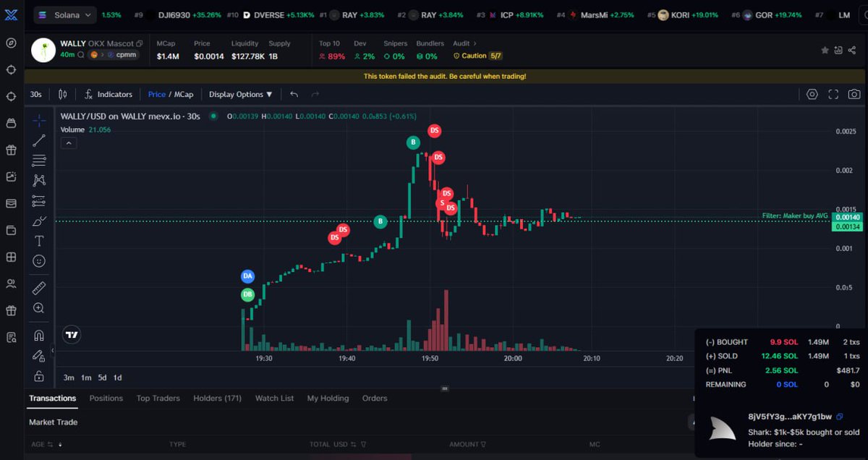Toggle stay-in-drawing-mode pencil lock
The width and height of the screenshot is (868, 460).
(x=39, y=356)
